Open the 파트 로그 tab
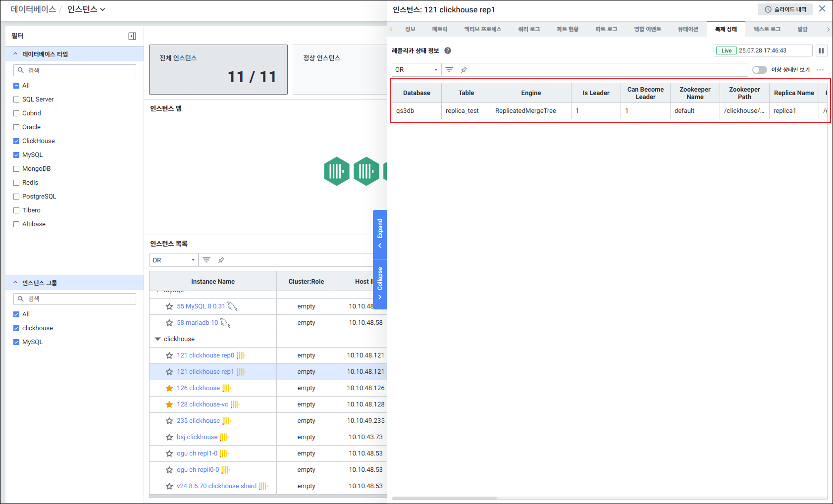 (x=606, y=29)
